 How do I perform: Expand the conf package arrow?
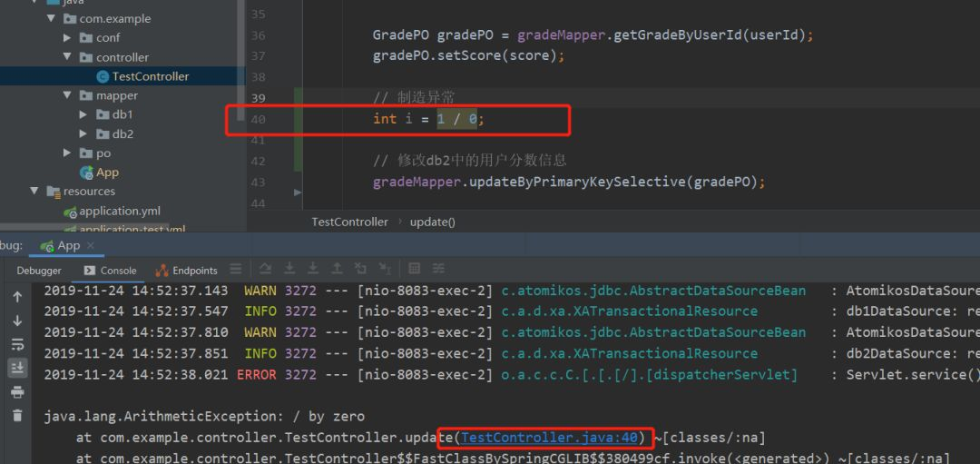(67, 38)
